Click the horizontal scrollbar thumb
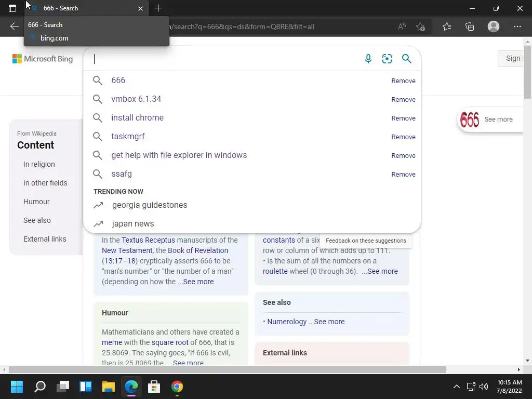Image resolution: width=532 pixels, height=399 pixels. [x=228, y=369]
